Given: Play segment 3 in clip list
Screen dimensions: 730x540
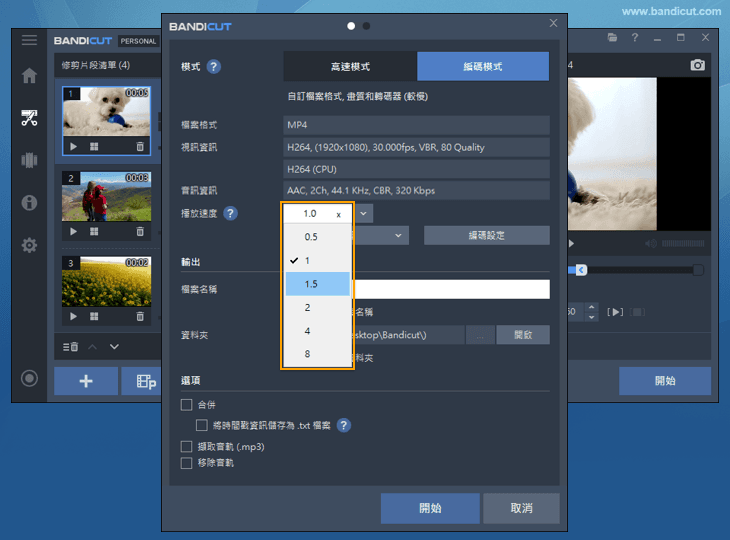Looking at the screenshot, I should [73, 316].
